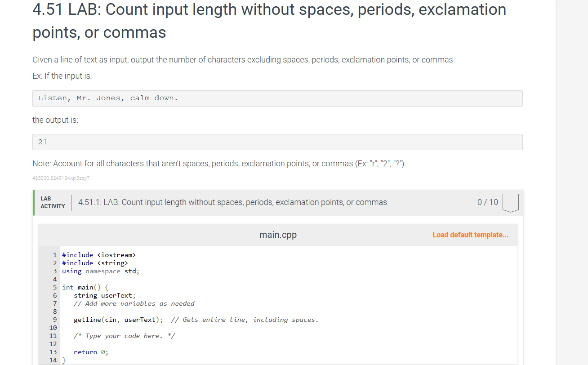Click the "#include <iostream>" line
Image resolution: width=588 pixels, height=365 pixels.
click(99, 255)
